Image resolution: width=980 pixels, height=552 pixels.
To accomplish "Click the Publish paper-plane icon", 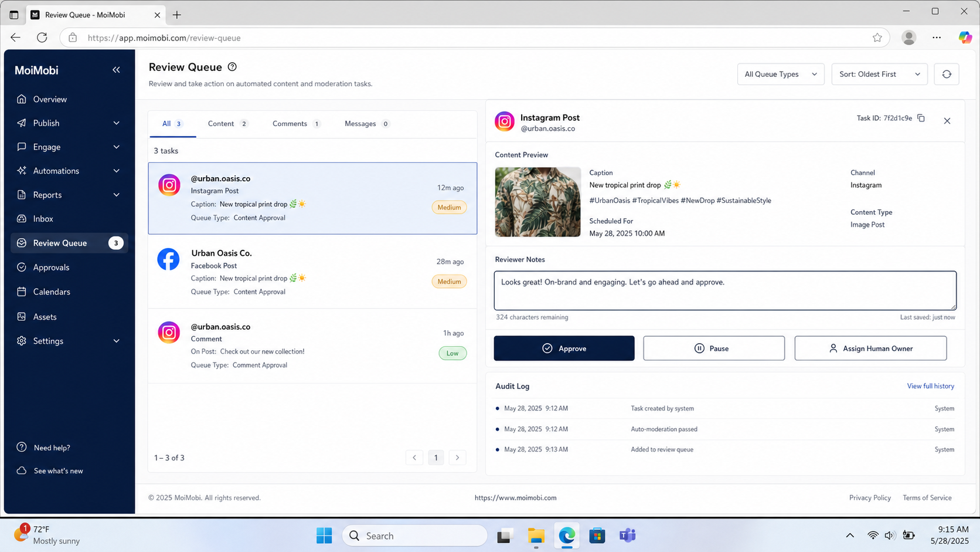I will coord(22,123).
